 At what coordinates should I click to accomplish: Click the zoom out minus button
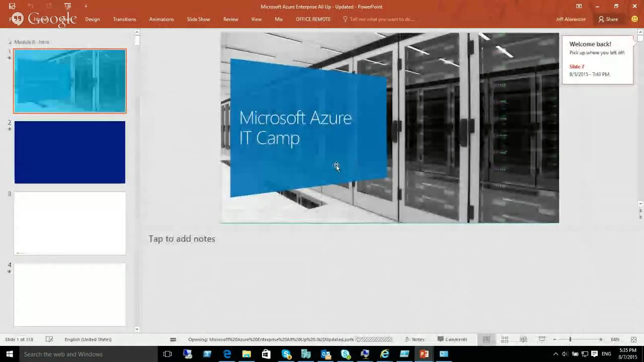(554, 339)
